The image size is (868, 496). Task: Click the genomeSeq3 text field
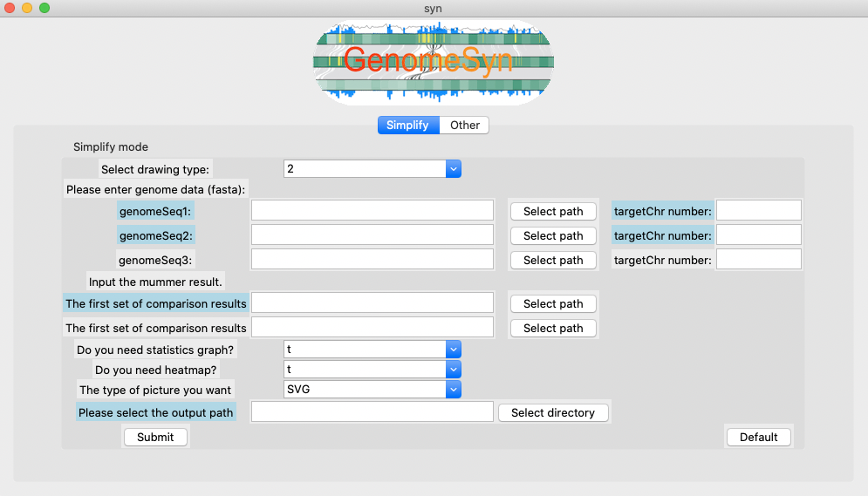coord(372,260)
